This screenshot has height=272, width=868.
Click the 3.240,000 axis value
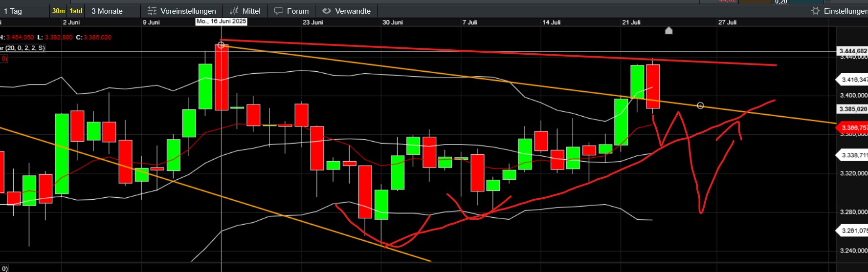(853, 251)
